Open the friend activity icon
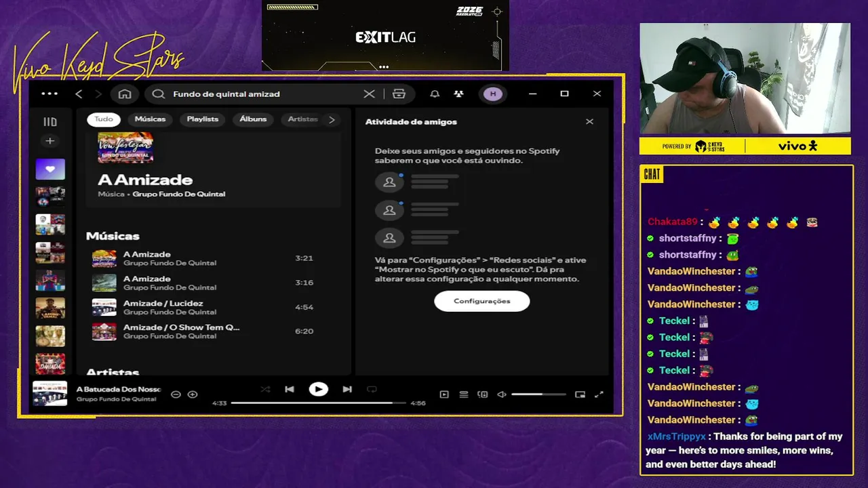Screen dimensions: 868x488 click(x=459, y=94)
